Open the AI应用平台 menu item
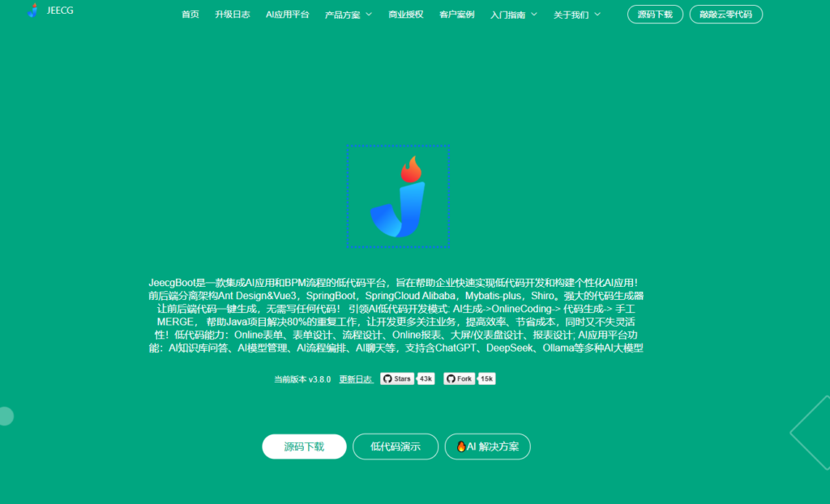 click(x=286, y=14)
